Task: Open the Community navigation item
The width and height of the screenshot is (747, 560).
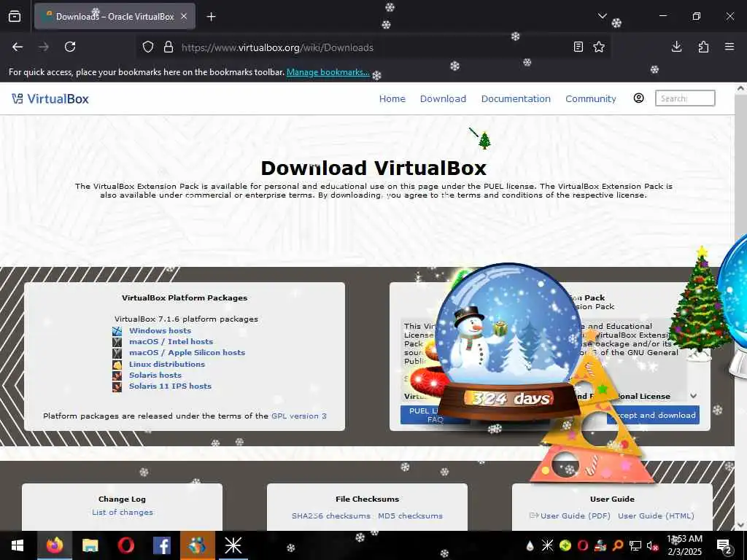Action: point(590,98)
